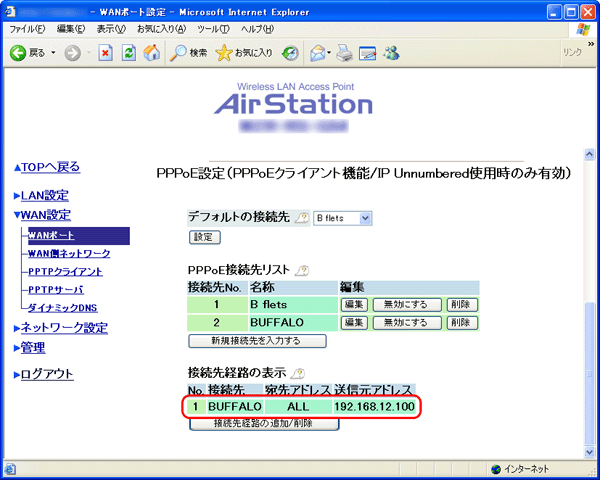Open the ツール(T) menu
The width and height of the screenshot is (600, 480).
pyautogui.click(x=213, y=29)
